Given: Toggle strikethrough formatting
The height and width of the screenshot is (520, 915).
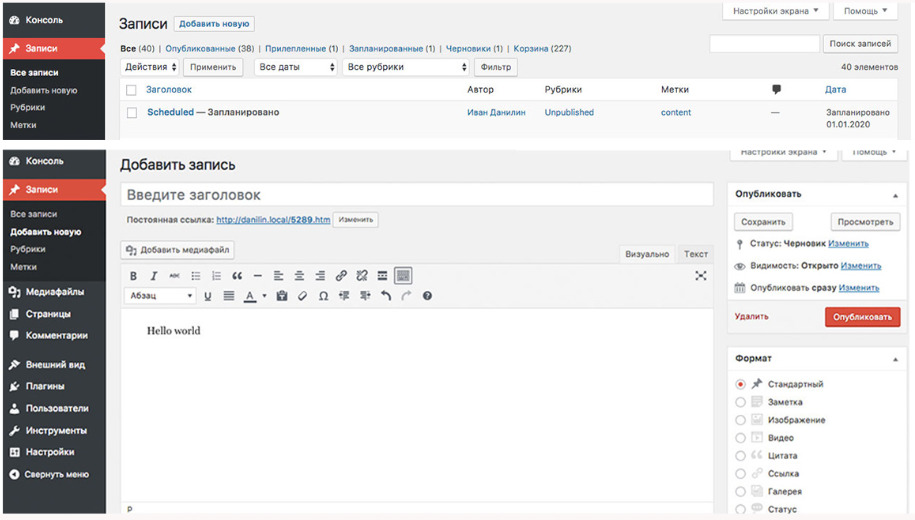Looking at the screenshot, I should tap(174, 276).
